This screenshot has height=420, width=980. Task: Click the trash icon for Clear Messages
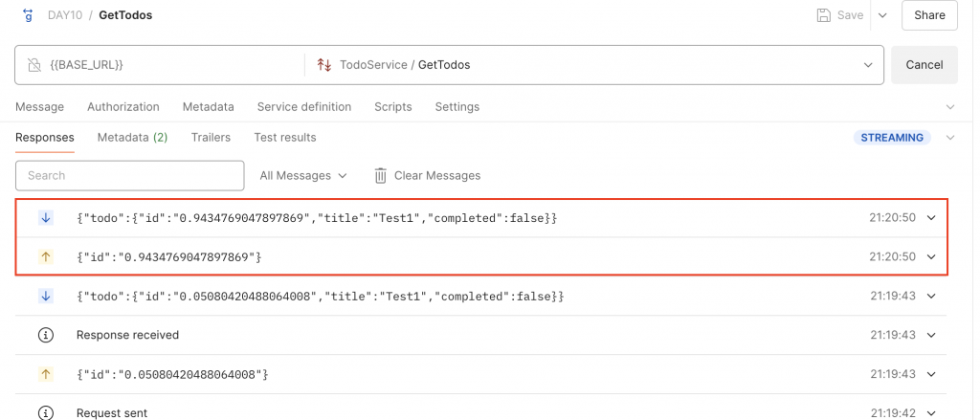click(x=380, y=176)
